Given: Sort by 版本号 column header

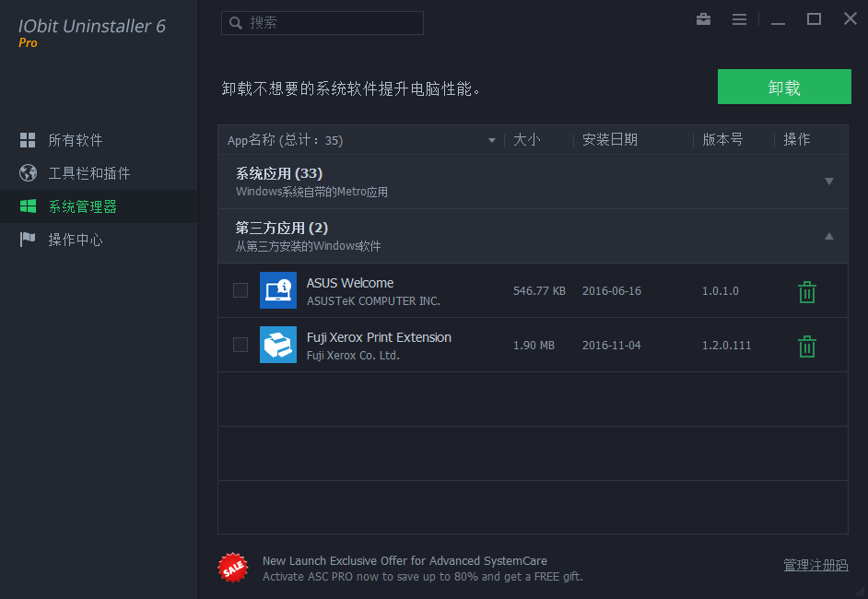Looking at the screenshot, I should click(721, 139).
